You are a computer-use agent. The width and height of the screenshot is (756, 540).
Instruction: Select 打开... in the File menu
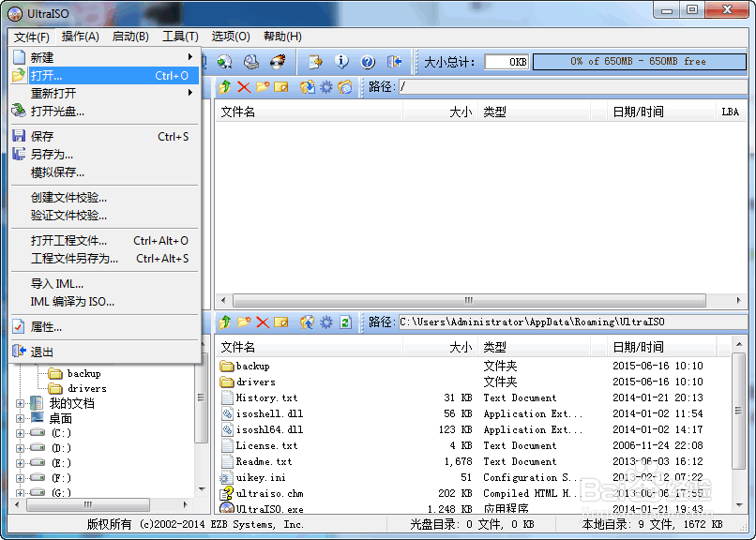coord(106,76)
